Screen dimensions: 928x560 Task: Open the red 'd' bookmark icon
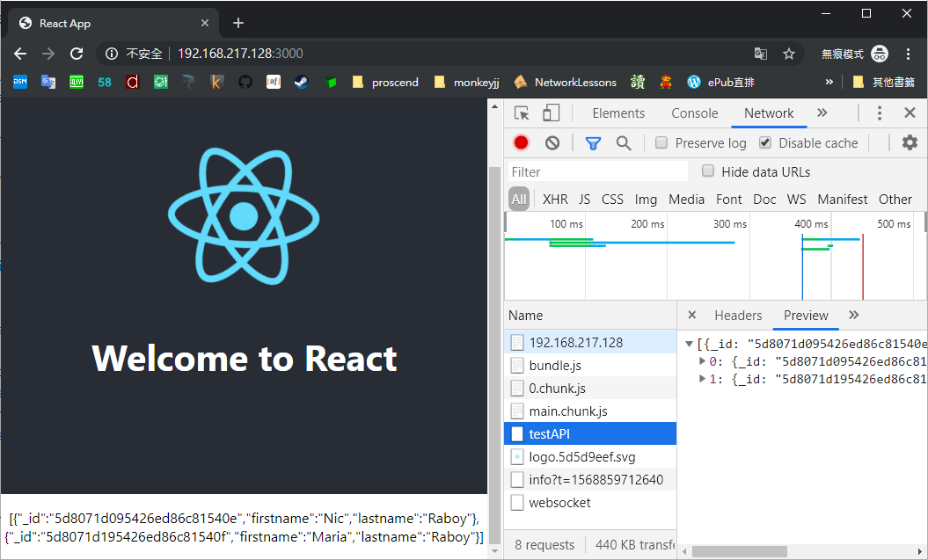[133, 82]
